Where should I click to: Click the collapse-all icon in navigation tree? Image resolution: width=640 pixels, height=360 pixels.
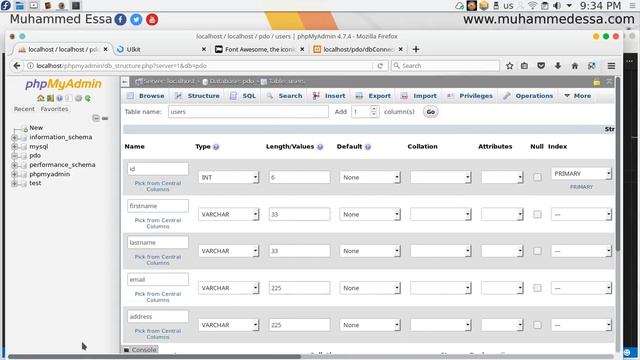(x=96, y=118)
